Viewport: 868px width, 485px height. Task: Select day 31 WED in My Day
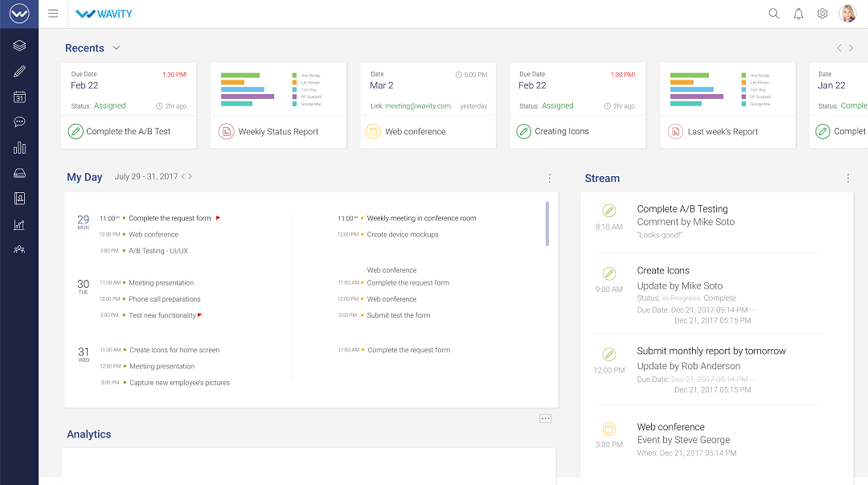[84, 354]
